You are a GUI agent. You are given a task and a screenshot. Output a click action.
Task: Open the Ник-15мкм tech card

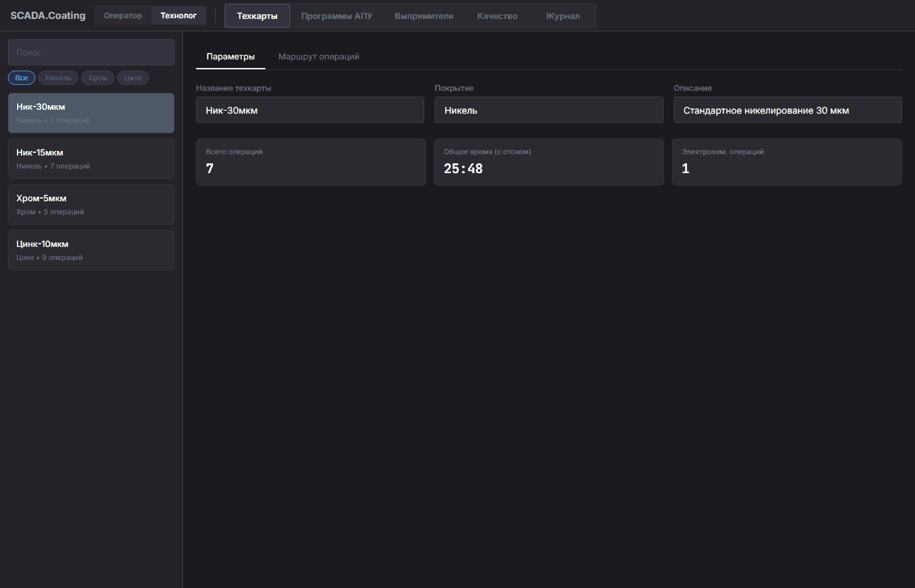click(91, 159)
